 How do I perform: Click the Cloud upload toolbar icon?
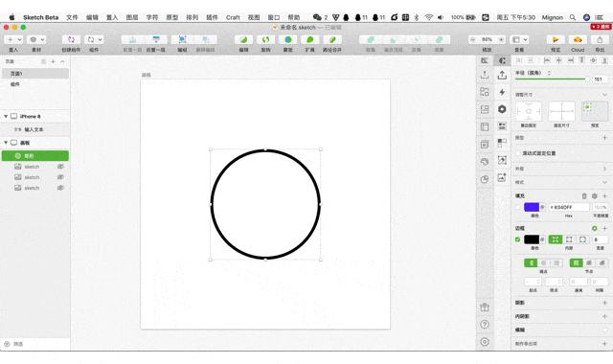click(578, 39)
